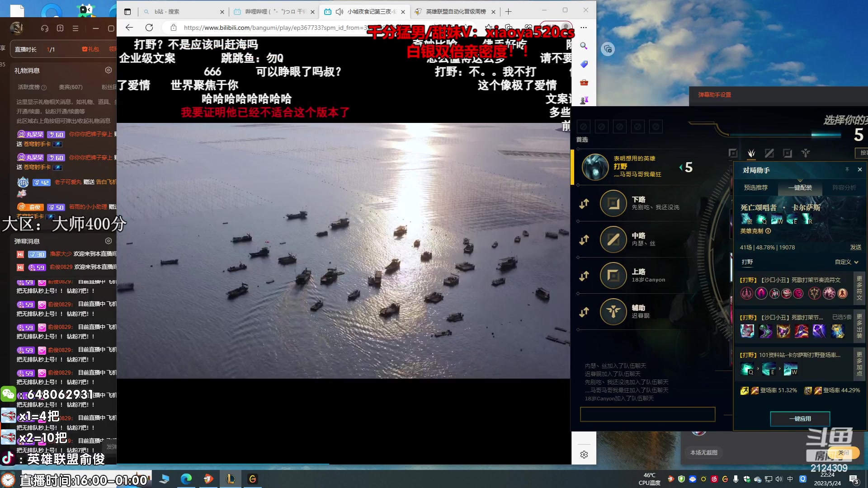Image resolution: width=868 pixels, height=488 pixels.
Task: Show 更多符文 rune options
Action: [859, 288]
